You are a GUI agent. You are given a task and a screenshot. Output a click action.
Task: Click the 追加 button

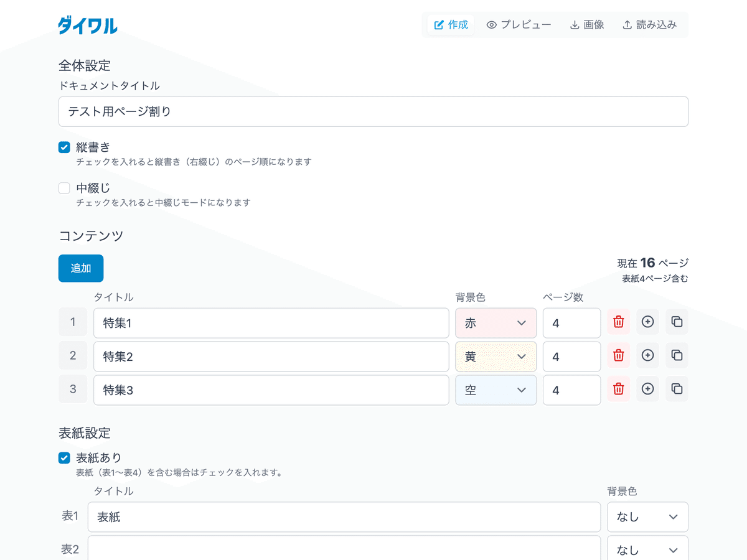coord(81,268)
